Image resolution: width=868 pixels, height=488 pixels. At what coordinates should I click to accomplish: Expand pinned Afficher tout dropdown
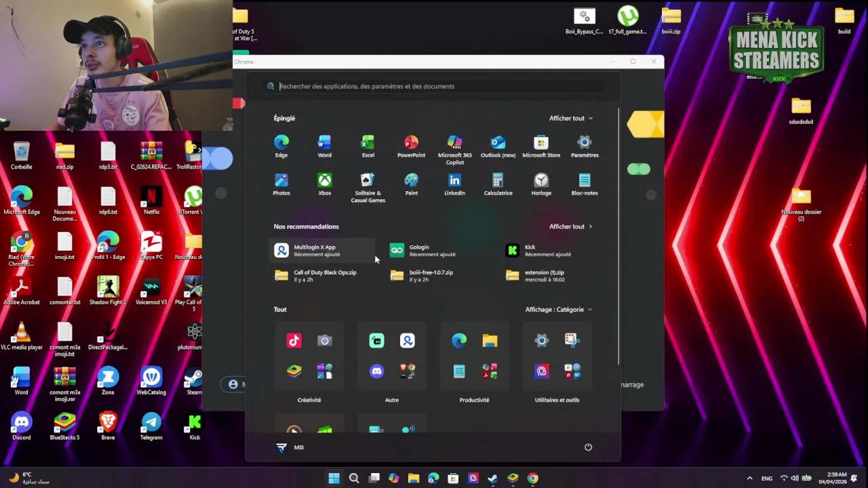(571, 118)
